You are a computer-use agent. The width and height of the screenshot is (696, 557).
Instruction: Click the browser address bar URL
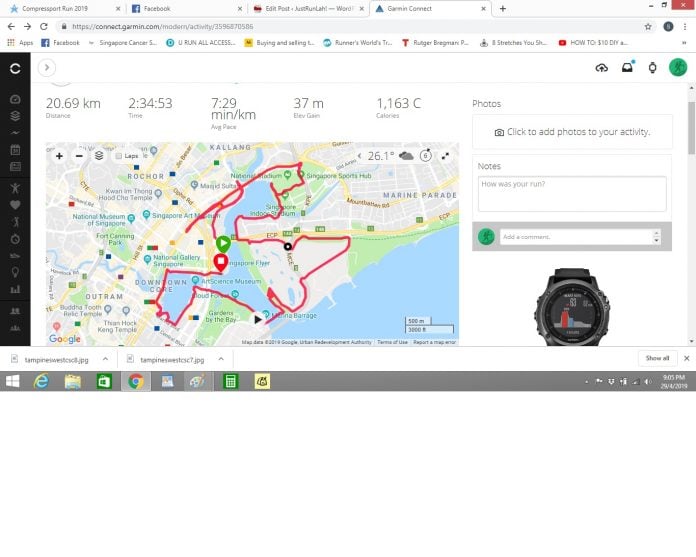coord(162,27)
